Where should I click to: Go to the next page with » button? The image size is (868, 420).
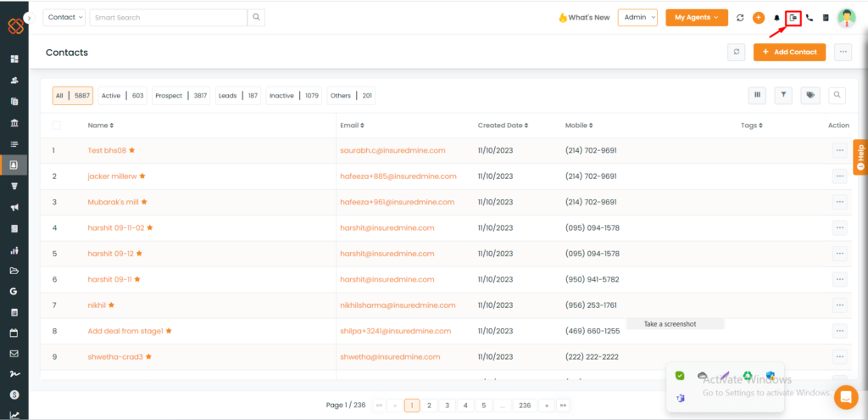(547, 406)
